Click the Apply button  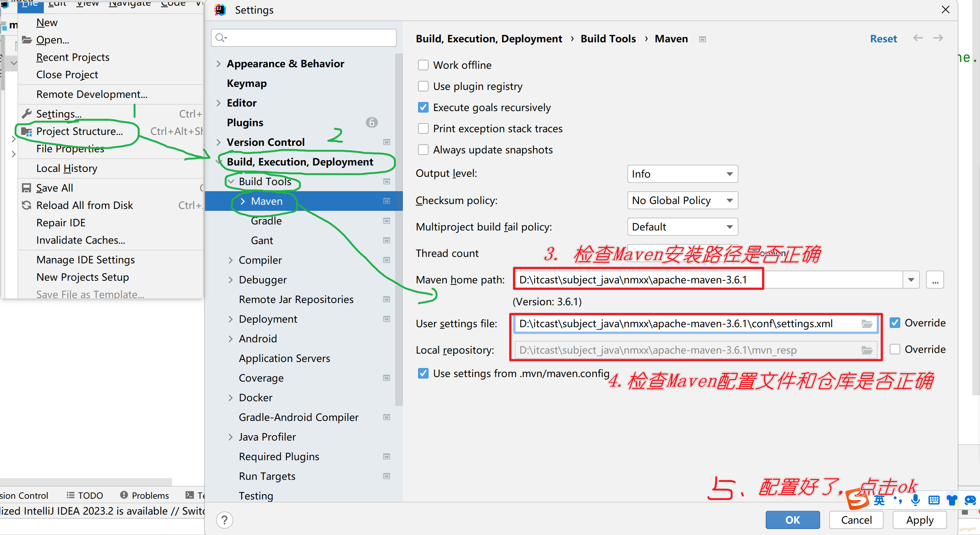920,520
